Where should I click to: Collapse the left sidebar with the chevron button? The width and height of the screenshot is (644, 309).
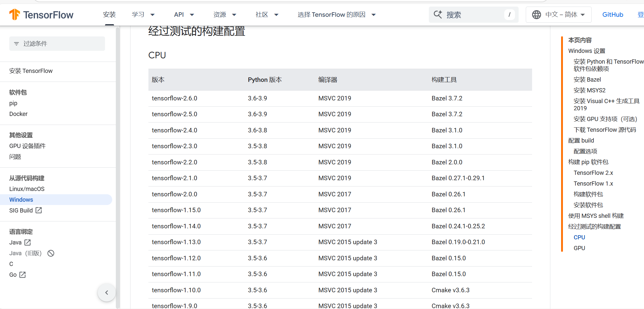pos(107,293)
